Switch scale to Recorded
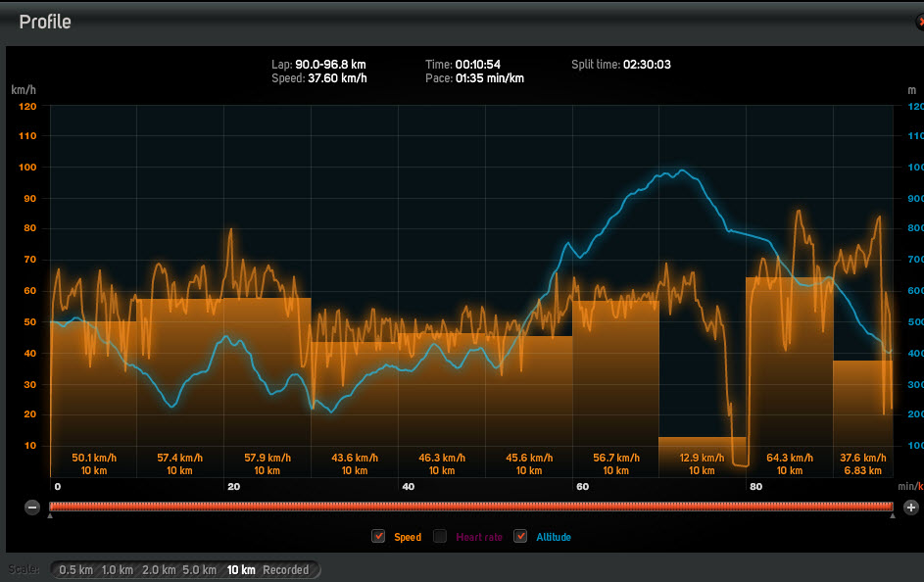This screenshot has width=924, height=582. 286,569
